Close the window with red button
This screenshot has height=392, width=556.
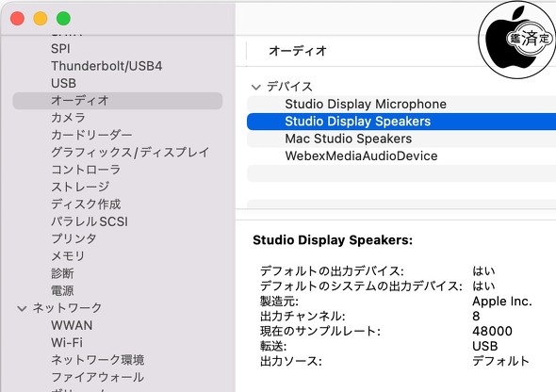[17, 19]
